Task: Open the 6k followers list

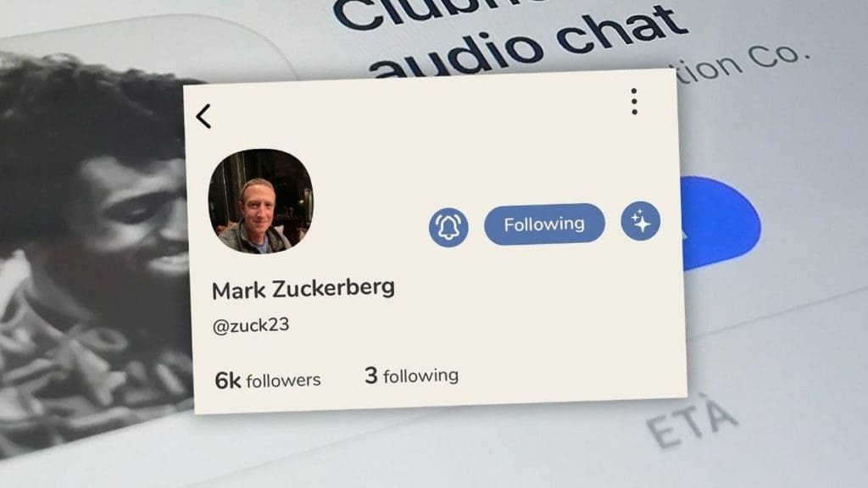Action: pos(268,380)
